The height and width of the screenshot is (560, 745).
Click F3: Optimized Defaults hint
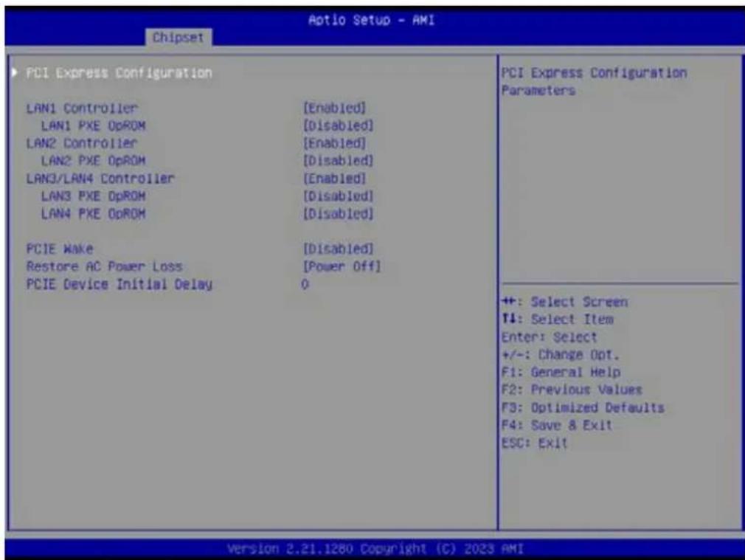click(583, 407)
